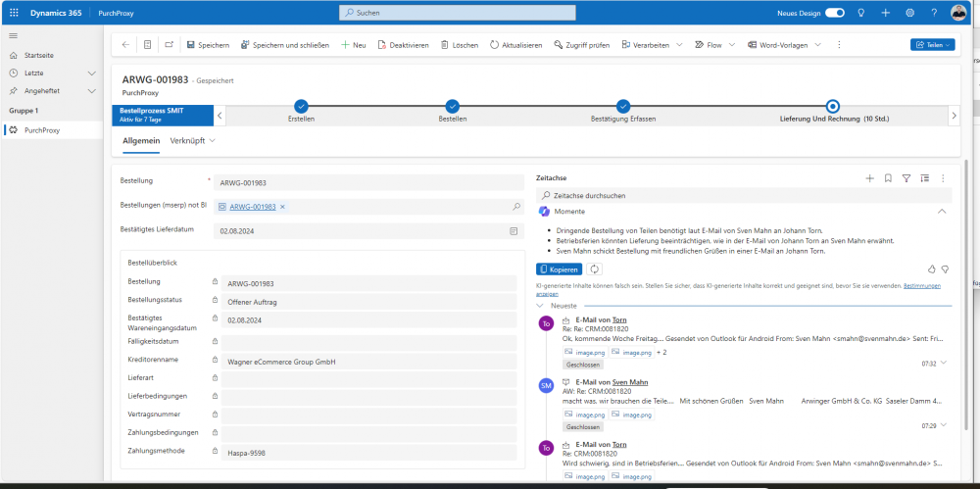980x489 pixels.
Task: Open the settings gear in top bar
Action: point(909,12)
